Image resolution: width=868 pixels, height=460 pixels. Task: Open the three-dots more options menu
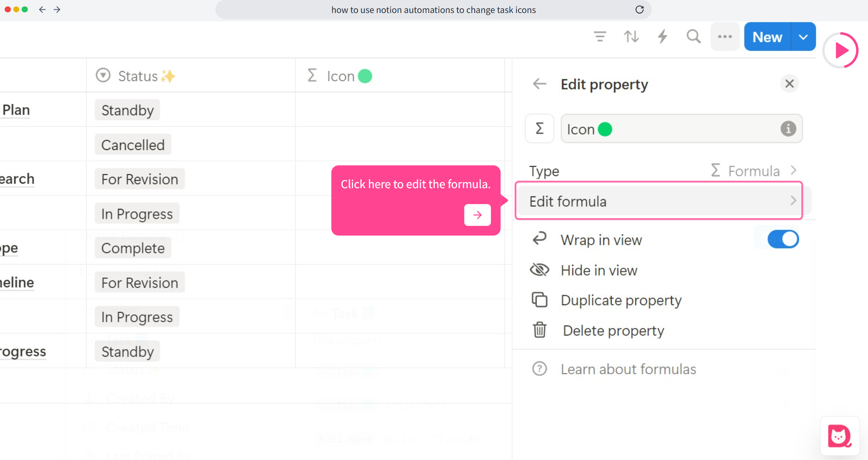point(725,37)
